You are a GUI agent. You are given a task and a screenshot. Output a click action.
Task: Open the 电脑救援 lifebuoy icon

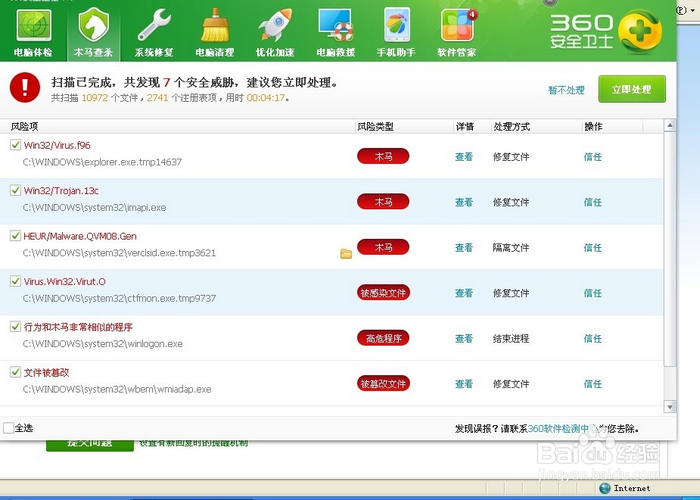(336, 26)
